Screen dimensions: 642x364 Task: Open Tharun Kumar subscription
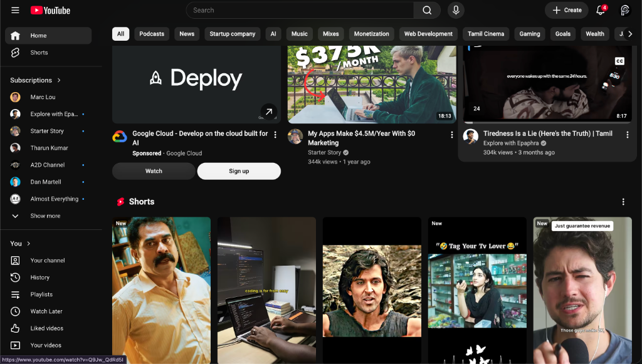(48, 148)
